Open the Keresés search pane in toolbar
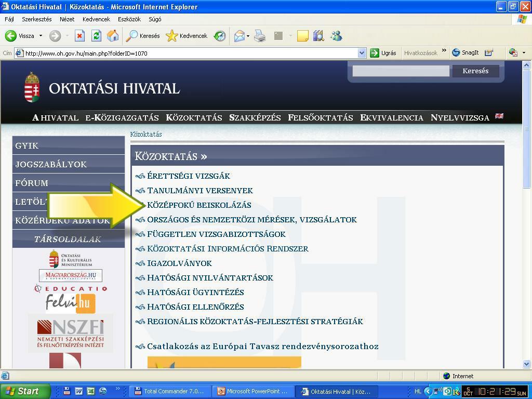 click(142, 36)
